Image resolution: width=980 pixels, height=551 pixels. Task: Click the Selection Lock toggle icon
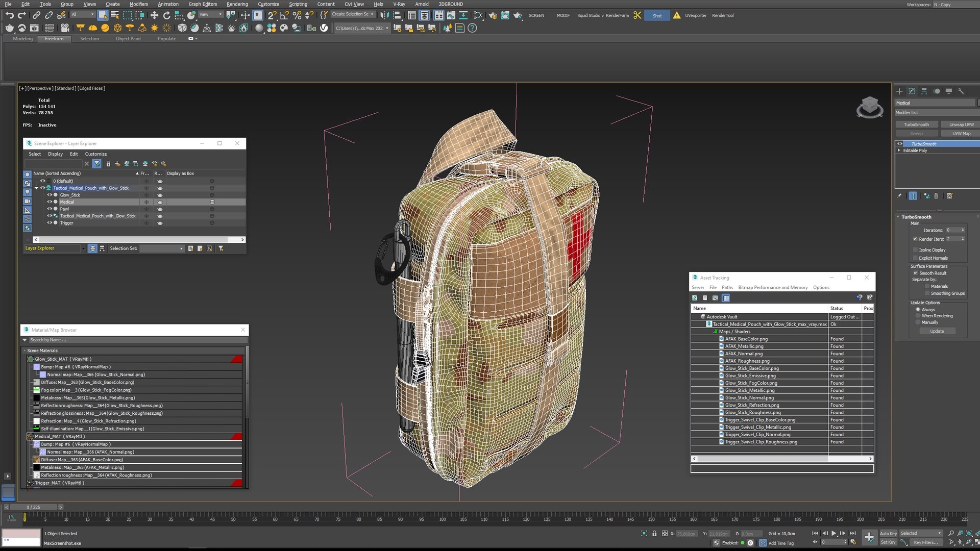[x=654, y=533]
